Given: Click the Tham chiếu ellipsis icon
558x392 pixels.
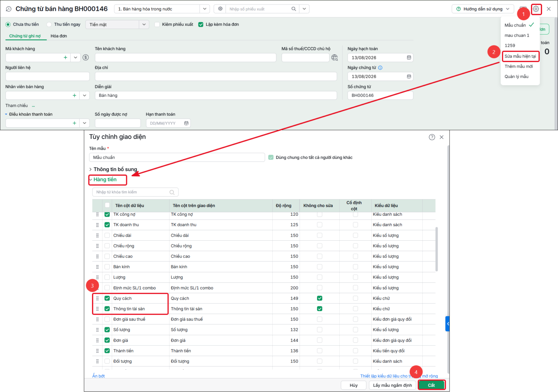Looking at the screenshot, I should pyautogui.click(x=33, y=106).
